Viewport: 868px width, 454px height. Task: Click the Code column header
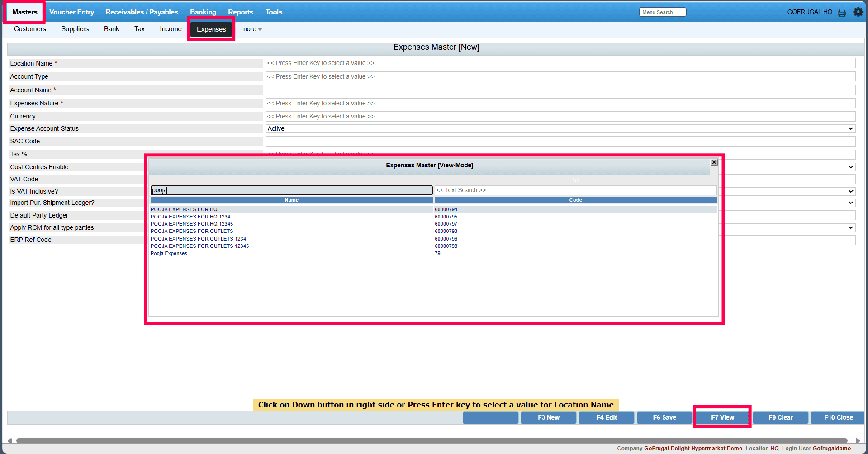[x=576, y=200]
